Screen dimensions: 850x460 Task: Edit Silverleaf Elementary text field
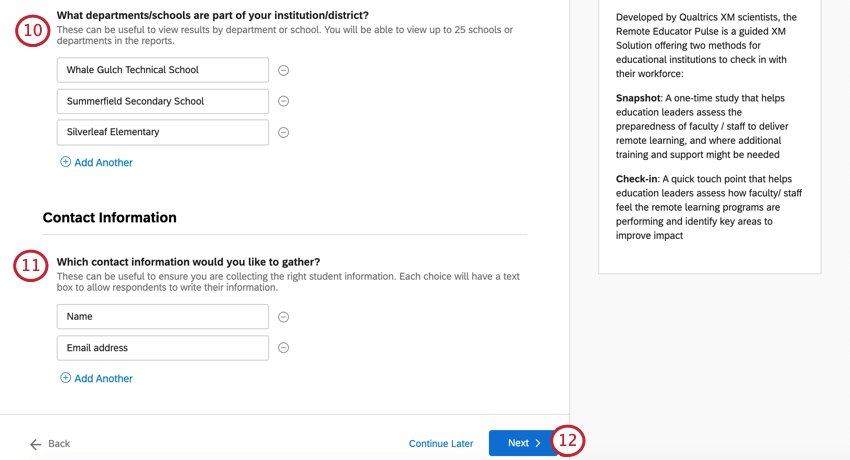tap(163, 132)
